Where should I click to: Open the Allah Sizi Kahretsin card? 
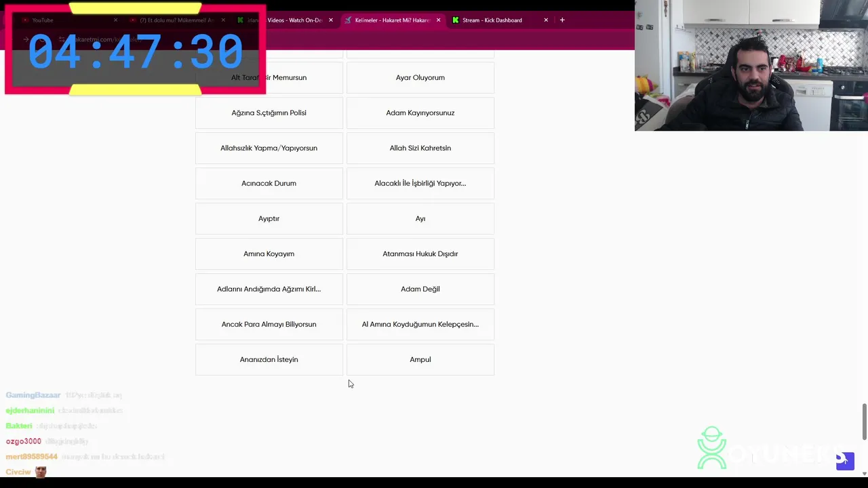point(420,148)
